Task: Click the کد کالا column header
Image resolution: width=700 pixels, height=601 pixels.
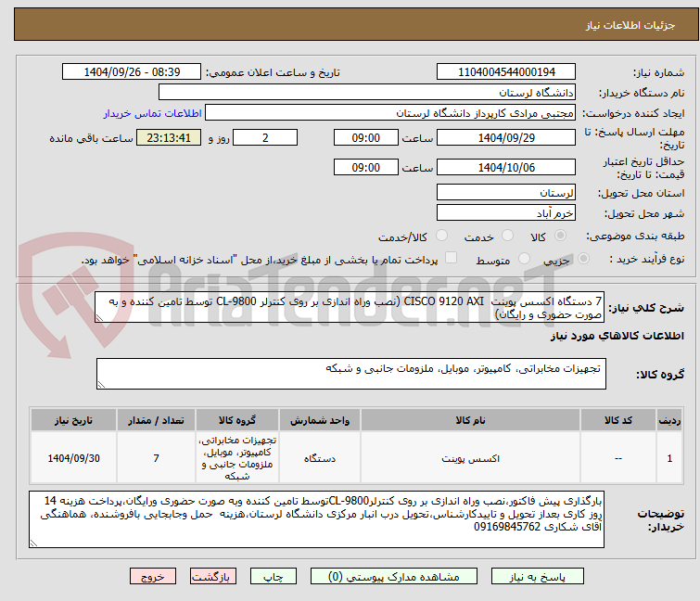Action: [618, 420]
